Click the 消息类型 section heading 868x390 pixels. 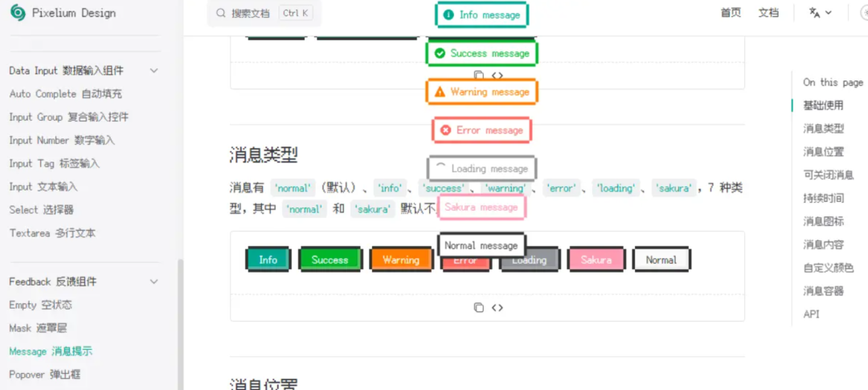[x=264, y=154]
